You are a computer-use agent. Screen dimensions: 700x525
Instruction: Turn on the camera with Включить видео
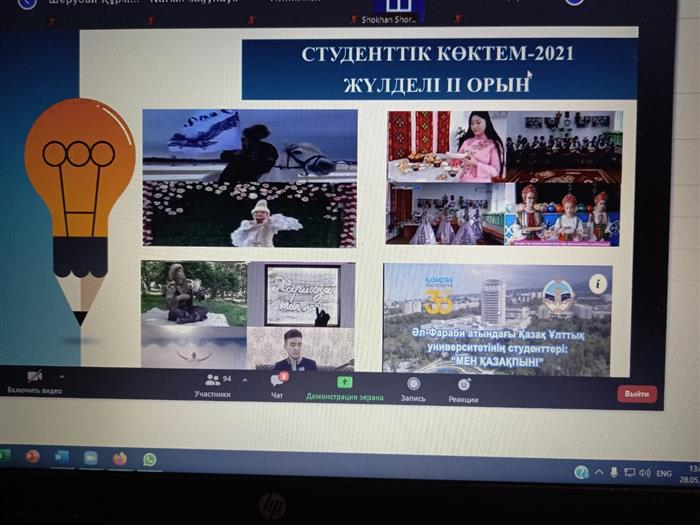point(34,380)
